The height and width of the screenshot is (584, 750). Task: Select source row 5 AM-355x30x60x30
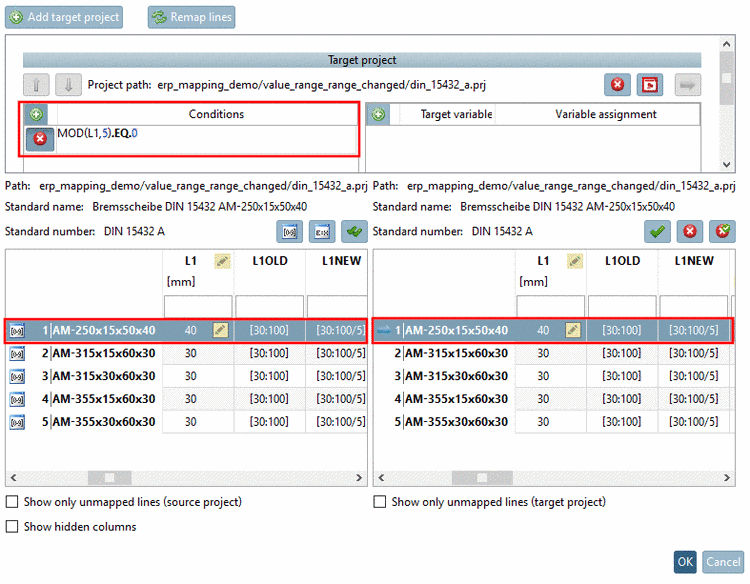pyautogui.click(x=186, y=422)
